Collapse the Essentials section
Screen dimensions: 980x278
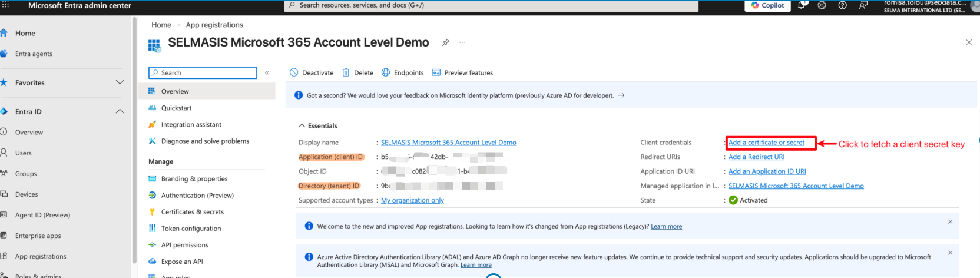click(302, 126)
